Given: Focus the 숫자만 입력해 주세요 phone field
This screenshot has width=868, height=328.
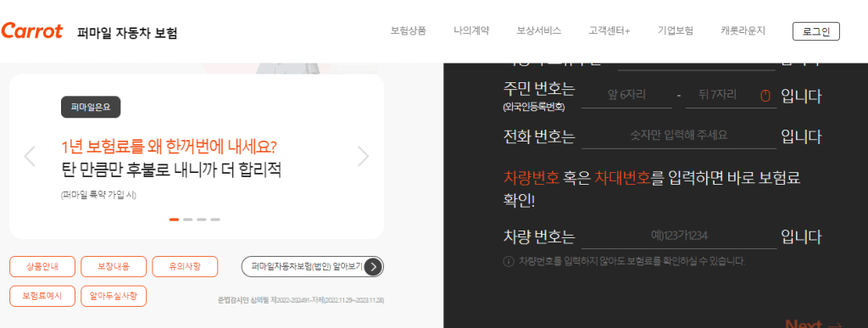Looking at the screenshot, I should (x=679, y=136).
